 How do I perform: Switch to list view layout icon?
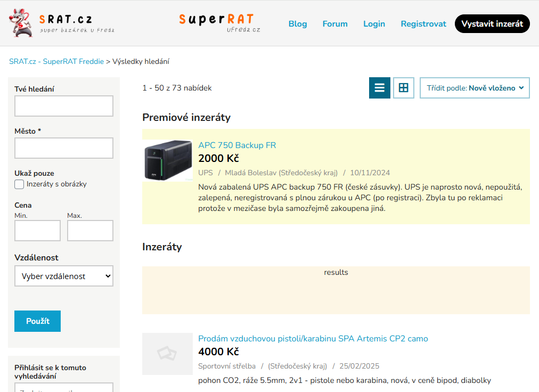(x=380, y=88)
